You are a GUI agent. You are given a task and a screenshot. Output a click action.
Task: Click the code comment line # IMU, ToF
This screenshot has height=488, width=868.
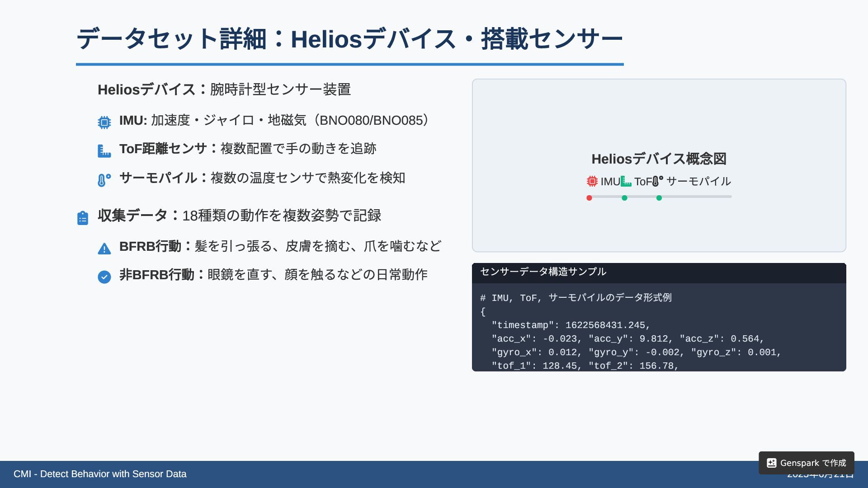(576, 298)
